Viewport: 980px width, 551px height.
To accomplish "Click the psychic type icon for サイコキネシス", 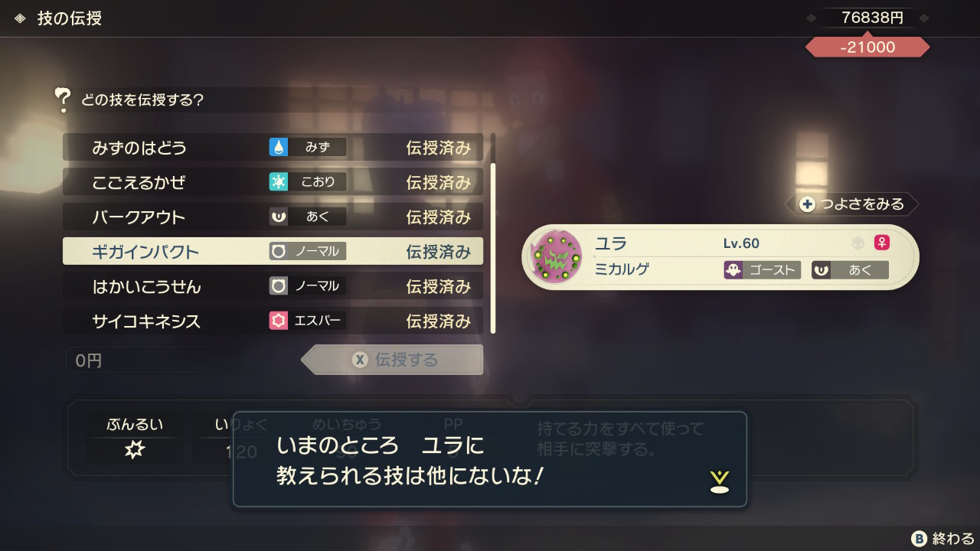I will [x=278, y=321].
